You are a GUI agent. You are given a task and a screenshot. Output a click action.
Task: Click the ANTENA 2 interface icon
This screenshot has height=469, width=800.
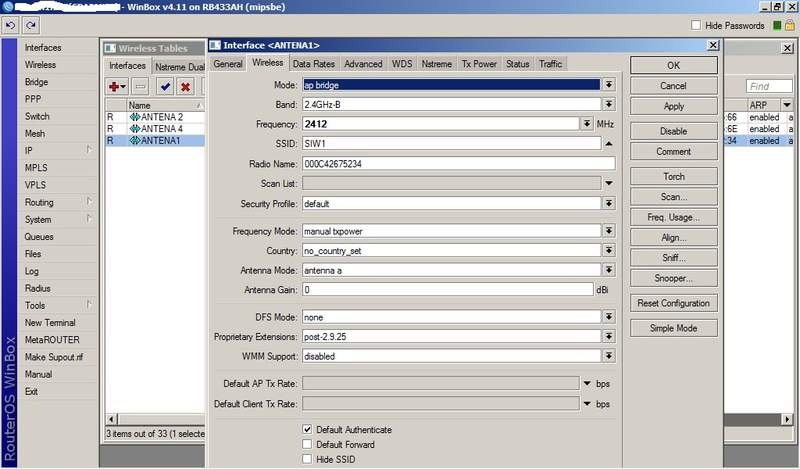click(135, 117)
